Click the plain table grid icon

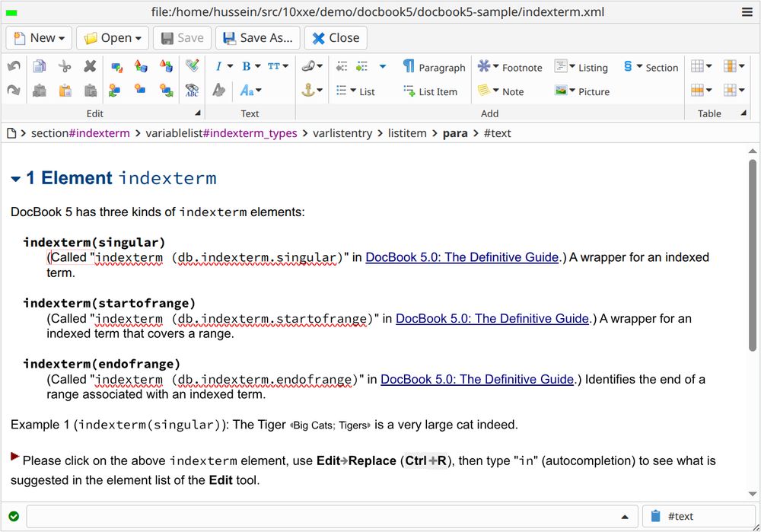pos(697,66)
